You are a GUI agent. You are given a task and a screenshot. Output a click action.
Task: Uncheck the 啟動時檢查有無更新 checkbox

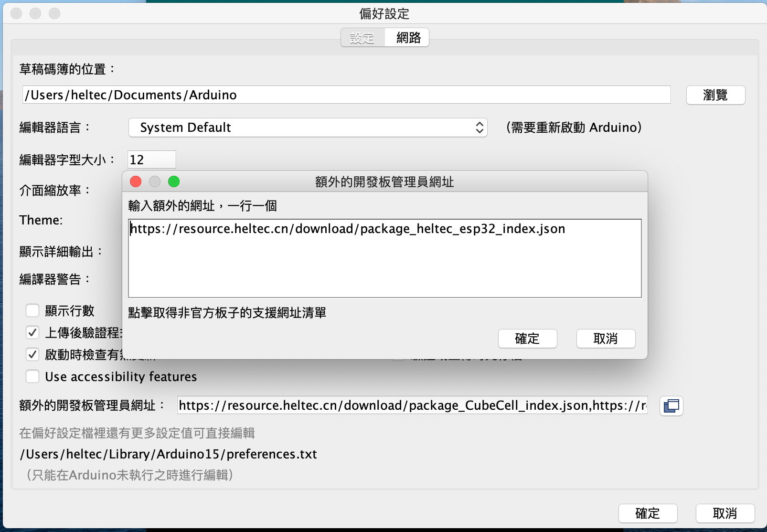tap(32, 354)
